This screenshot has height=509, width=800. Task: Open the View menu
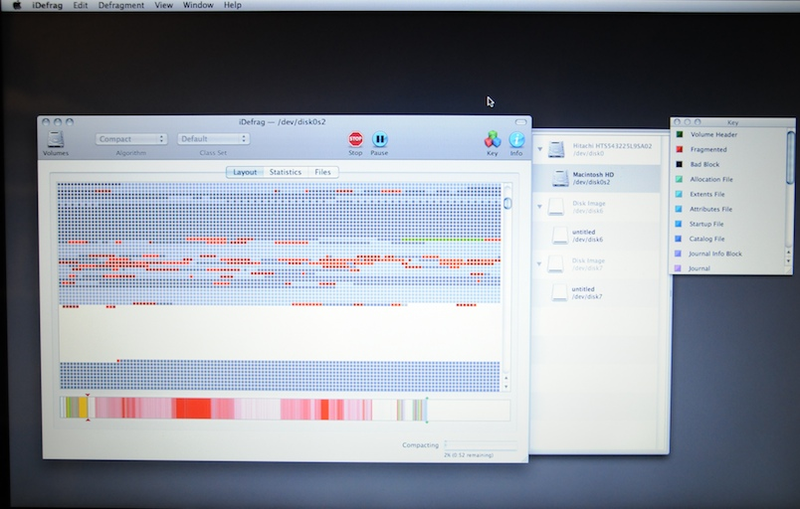163,5
